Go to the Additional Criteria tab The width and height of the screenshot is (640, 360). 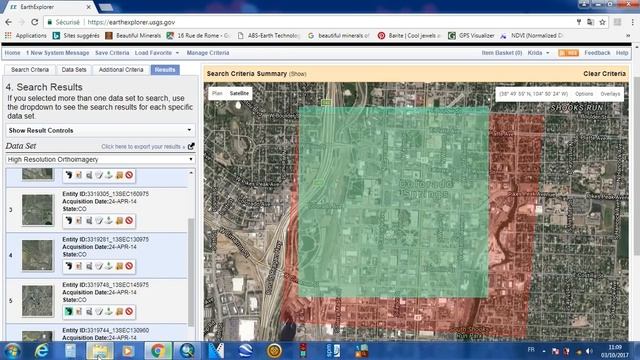tap(121, 70)
